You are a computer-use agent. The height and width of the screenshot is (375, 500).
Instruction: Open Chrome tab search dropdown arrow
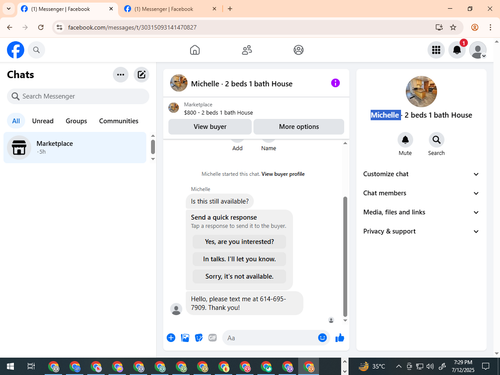tap(9, 9)
